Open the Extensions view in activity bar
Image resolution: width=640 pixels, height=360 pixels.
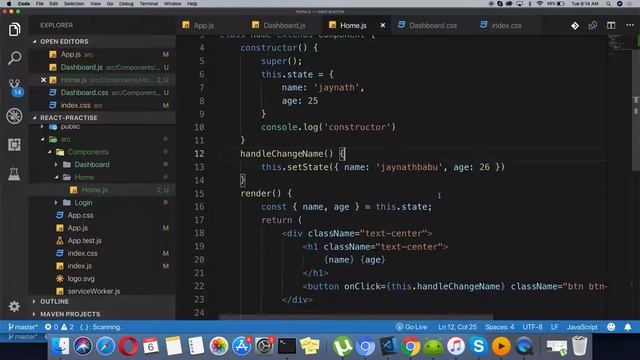[14, 145]
